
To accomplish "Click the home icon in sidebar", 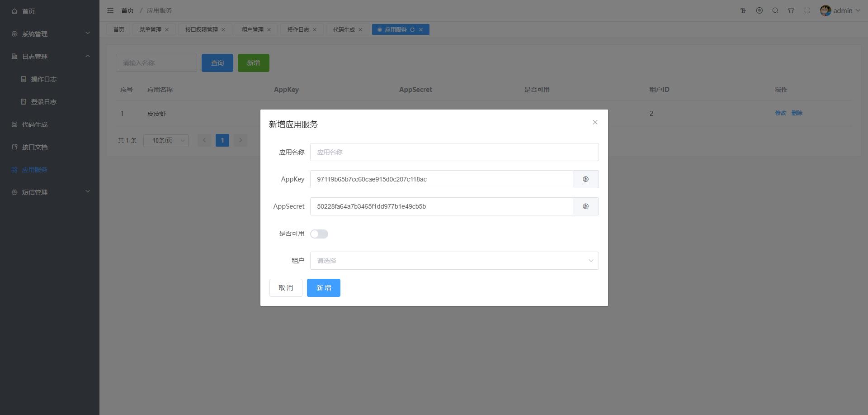I will (x=14, y=11).
